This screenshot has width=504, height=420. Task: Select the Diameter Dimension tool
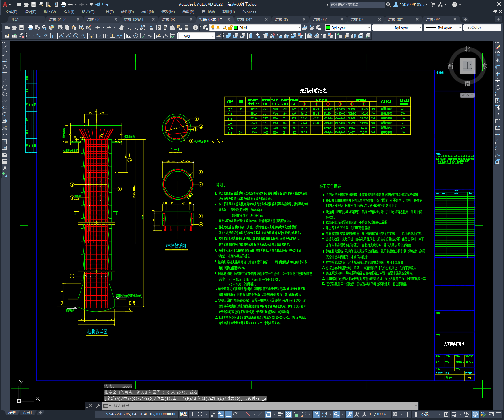coord(76,36)
